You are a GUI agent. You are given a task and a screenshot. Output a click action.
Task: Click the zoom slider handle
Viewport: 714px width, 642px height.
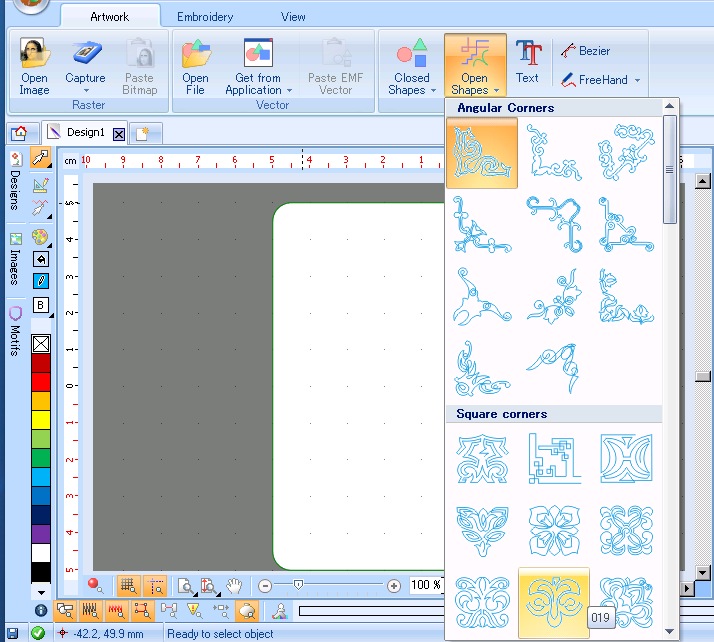pos(298,585)
